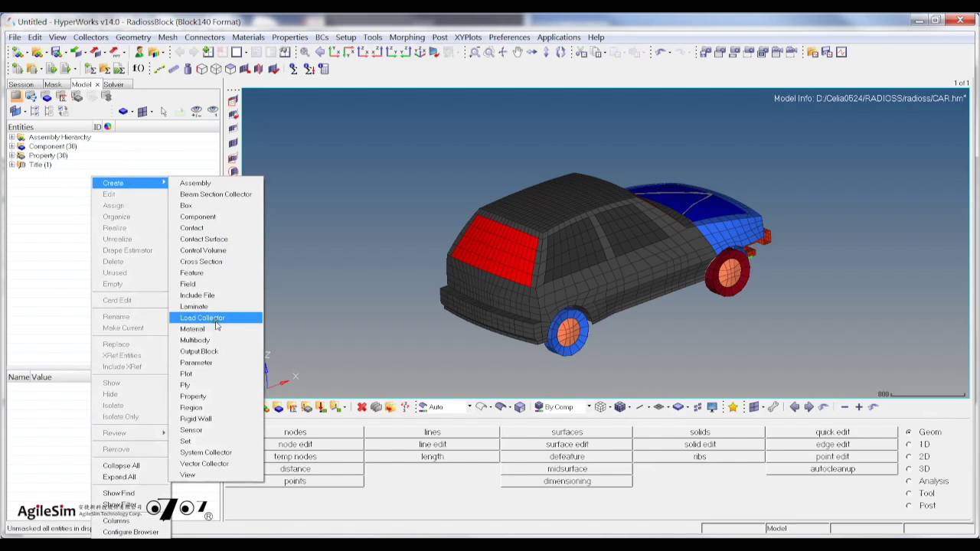Image resolution: width=980 pixels, height=551 pixels.
Task: Select the Post radio button
Action: [909, 506]
